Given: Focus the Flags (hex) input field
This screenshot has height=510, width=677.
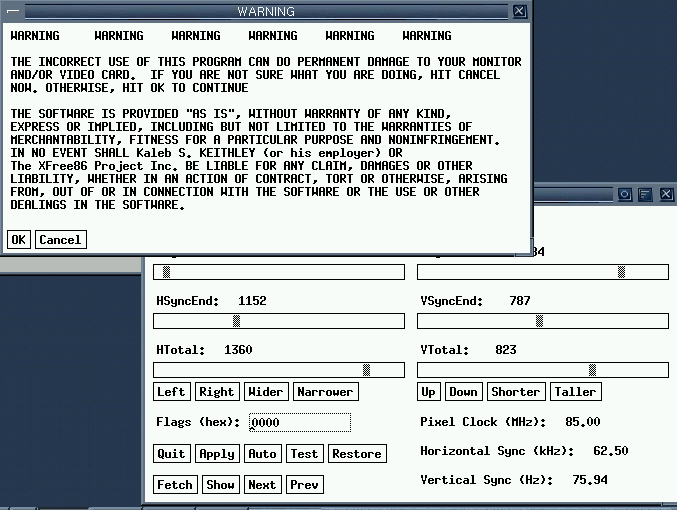Looking at the screenshot, I should [x=300, y=423].
